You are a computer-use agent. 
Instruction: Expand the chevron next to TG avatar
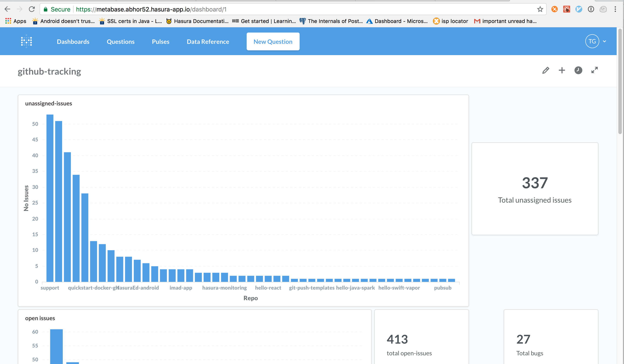point(605,41)
